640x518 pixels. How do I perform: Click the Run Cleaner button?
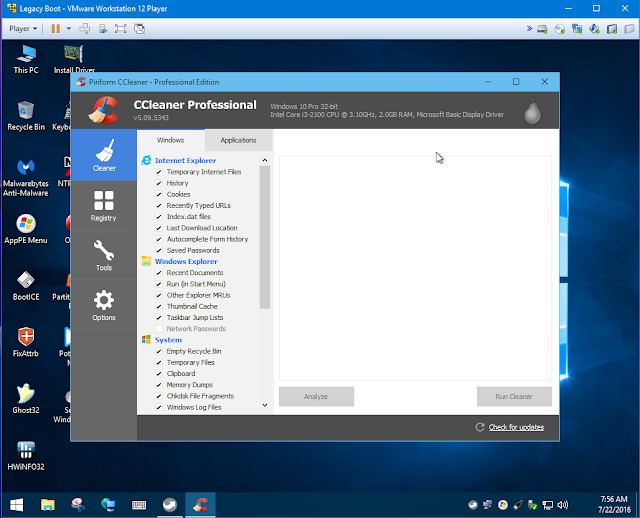514,397
